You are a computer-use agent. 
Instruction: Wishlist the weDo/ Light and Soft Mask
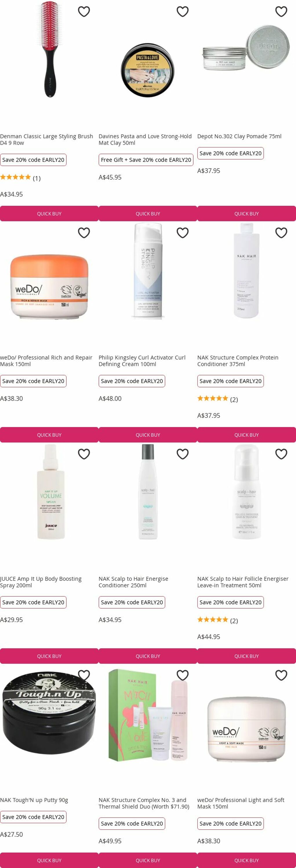coord(281,675)
